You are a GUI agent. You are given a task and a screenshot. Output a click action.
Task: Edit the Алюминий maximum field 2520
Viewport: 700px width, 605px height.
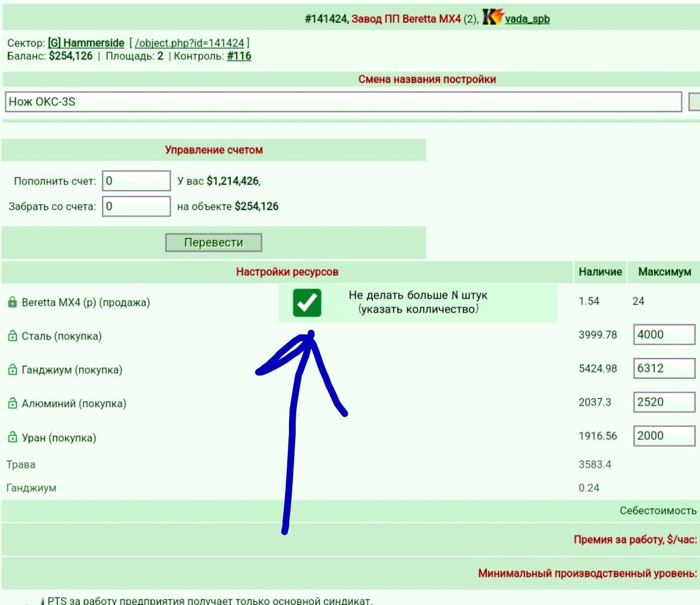pos(664,402)
